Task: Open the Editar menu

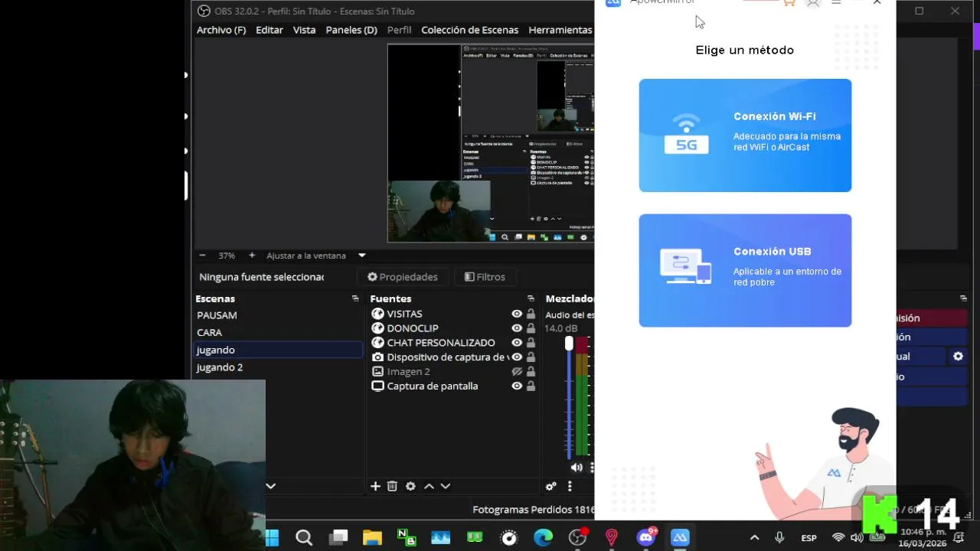Action: 269,30
